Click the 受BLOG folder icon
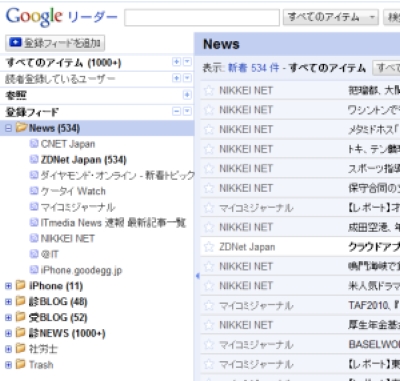This screenshot has width=400, height=381. [21, 317]
